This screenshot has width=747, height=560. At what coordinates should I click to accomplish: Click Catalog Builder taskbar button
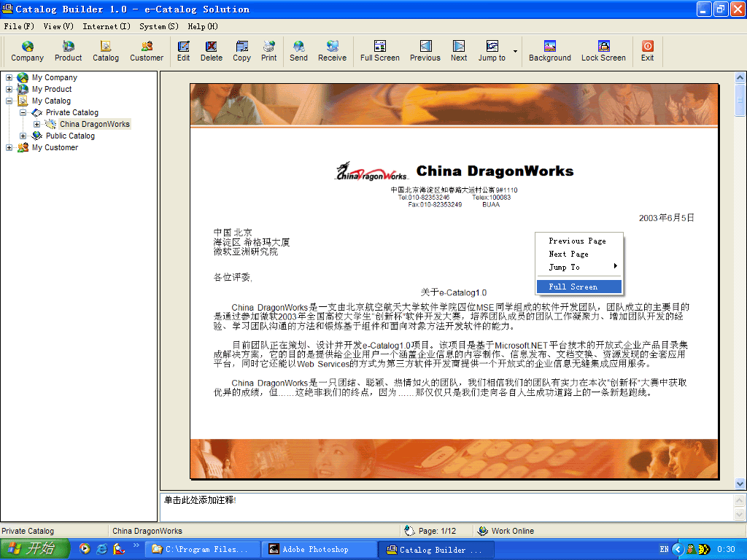pos(436,550)
